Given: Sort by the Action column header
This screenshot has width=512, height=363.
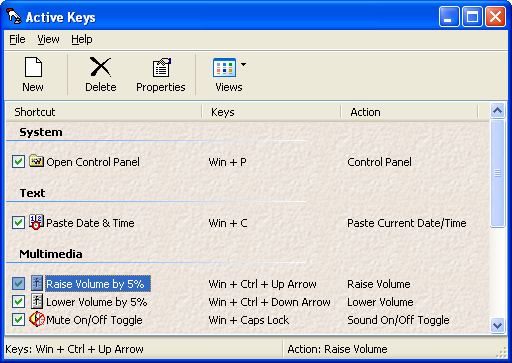Looking at the screenshot, I should click(x=409, y=112).
